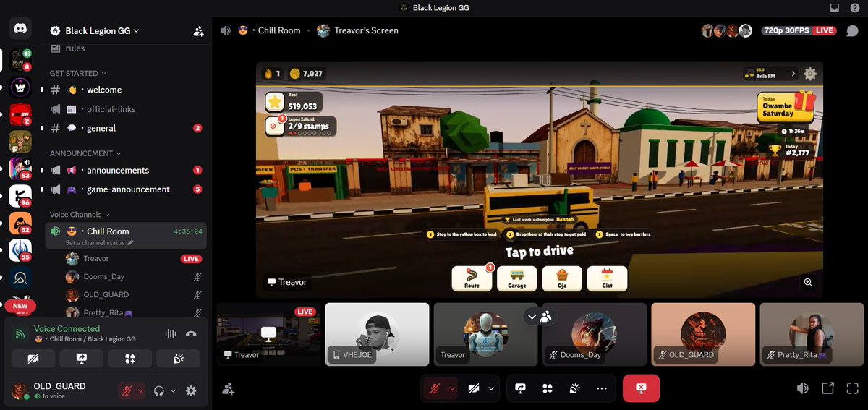This screenshot has height=410, width=868.
Task: Open inbox icon in title bar
Action: 835,7
